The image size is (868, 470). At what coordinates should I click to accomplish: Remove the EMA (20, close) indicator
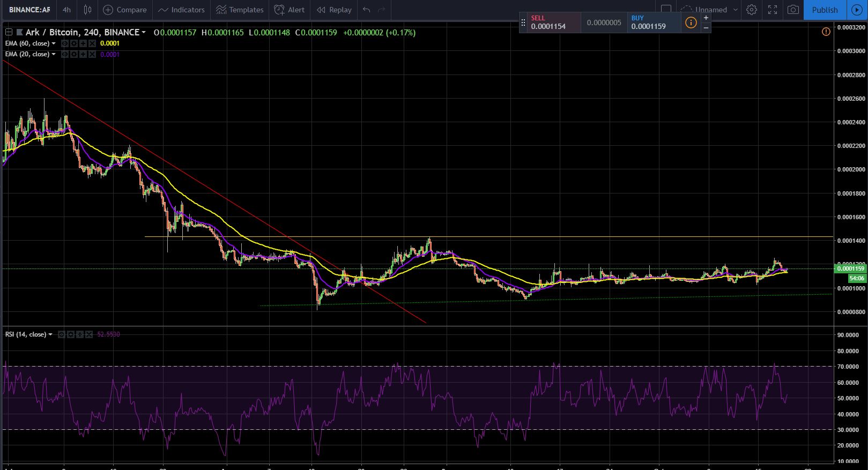tap(92, 54)
